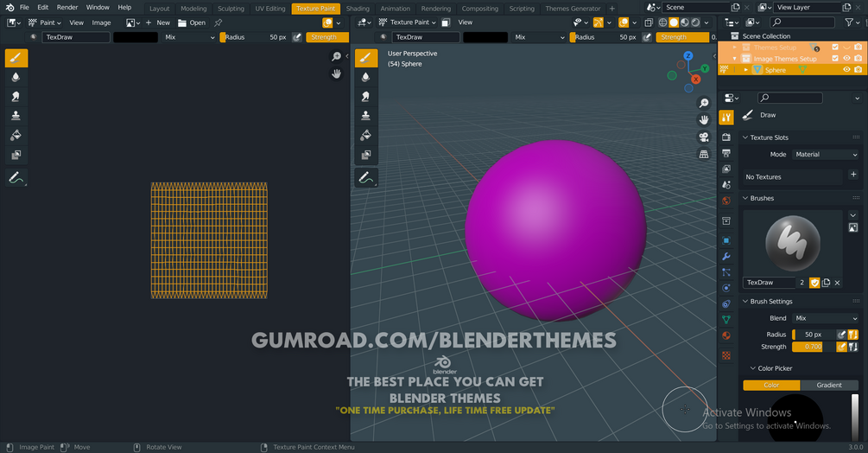
Task: Click the pan hand icon in the Image Editor
Action: click(x=336, y=73)
